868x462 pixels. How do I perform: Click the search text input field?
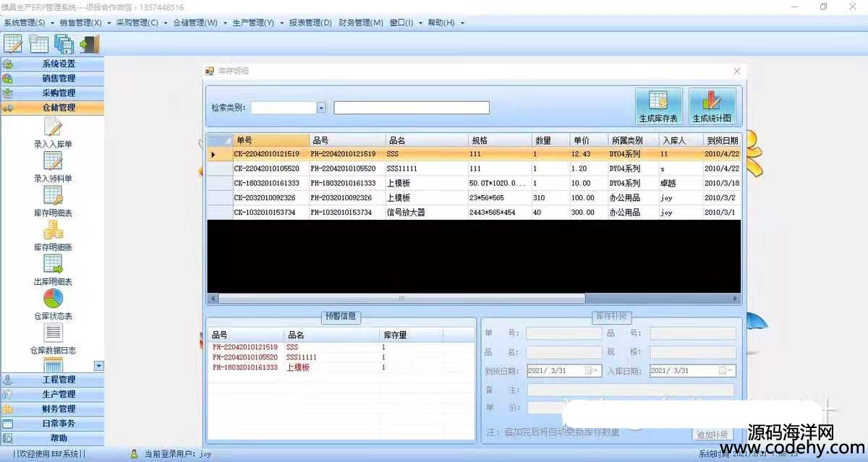pos(412,108)
